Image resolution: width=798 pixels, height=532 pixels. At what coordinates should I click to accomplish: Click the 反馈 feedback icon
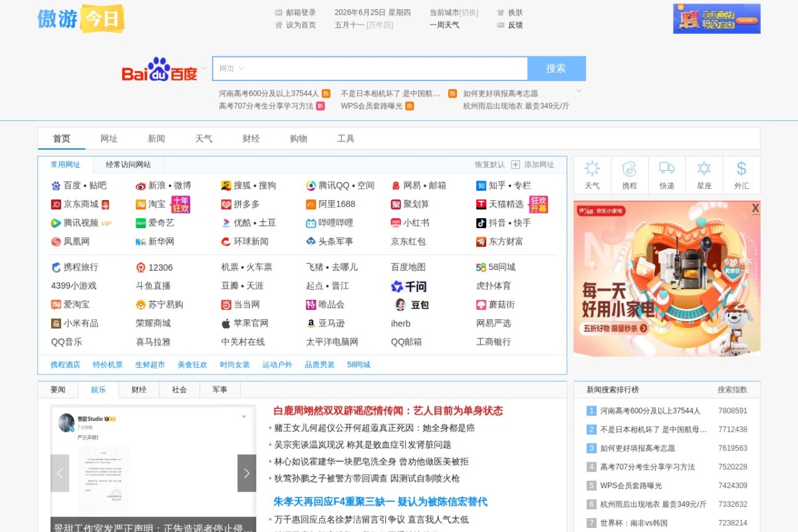(501, 25)
